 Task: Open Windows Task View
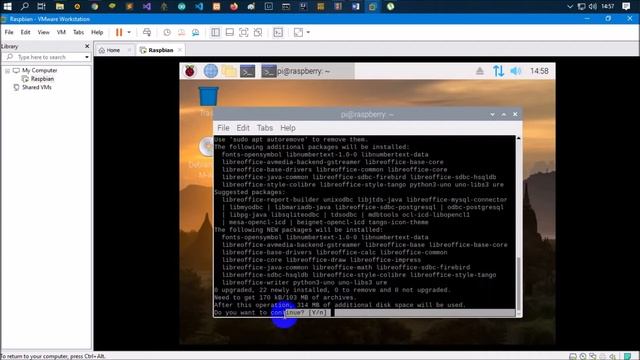pyautogui.click(x=41, y=6)
